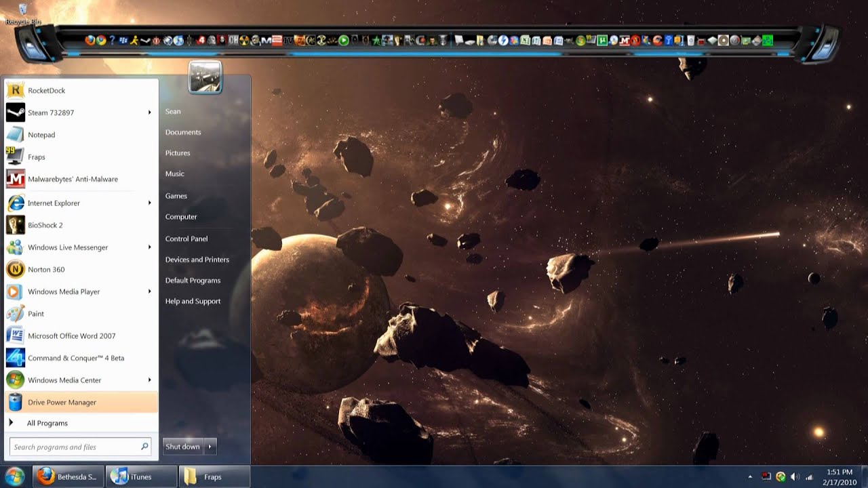Click the bright green icon at dock's end
This screenshot has height=488, width=868.
pyautogui.click(x=767, y=41)
